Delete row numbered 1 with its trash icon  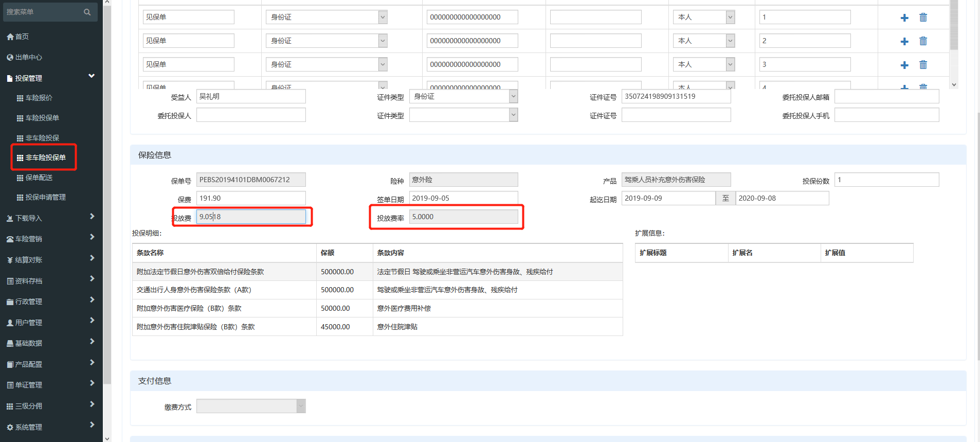tap(923, 17)
